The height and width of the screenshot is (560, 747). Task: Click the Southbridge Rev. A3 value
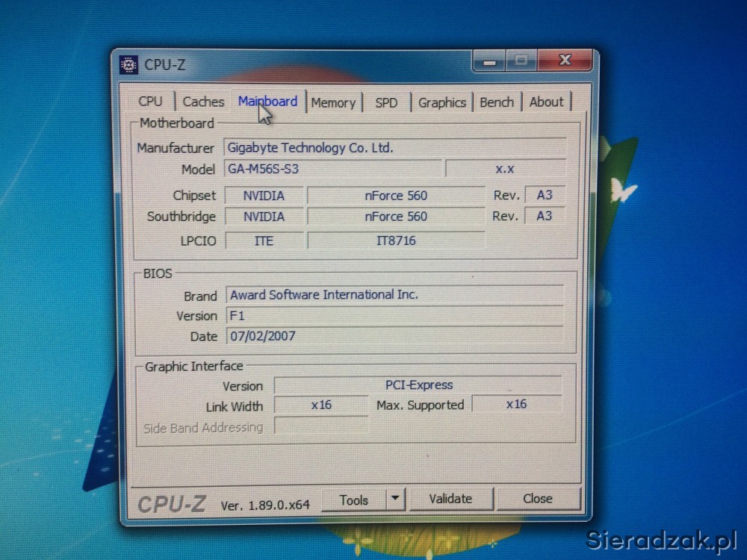pyautogui.click(x=545, y=216)
